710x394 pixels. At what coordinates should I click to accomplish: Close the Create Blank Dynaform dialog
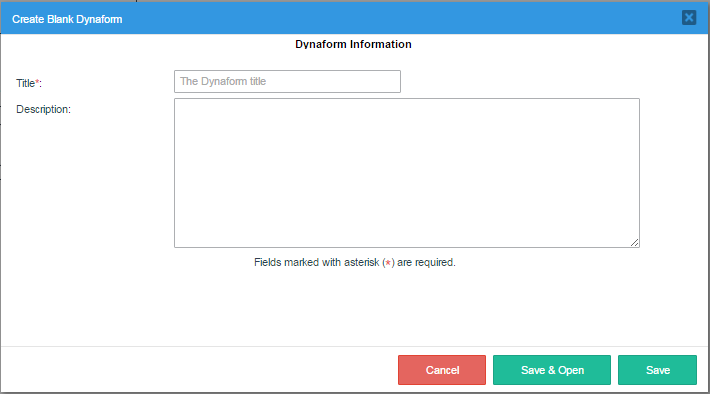[x=689, y=18]
